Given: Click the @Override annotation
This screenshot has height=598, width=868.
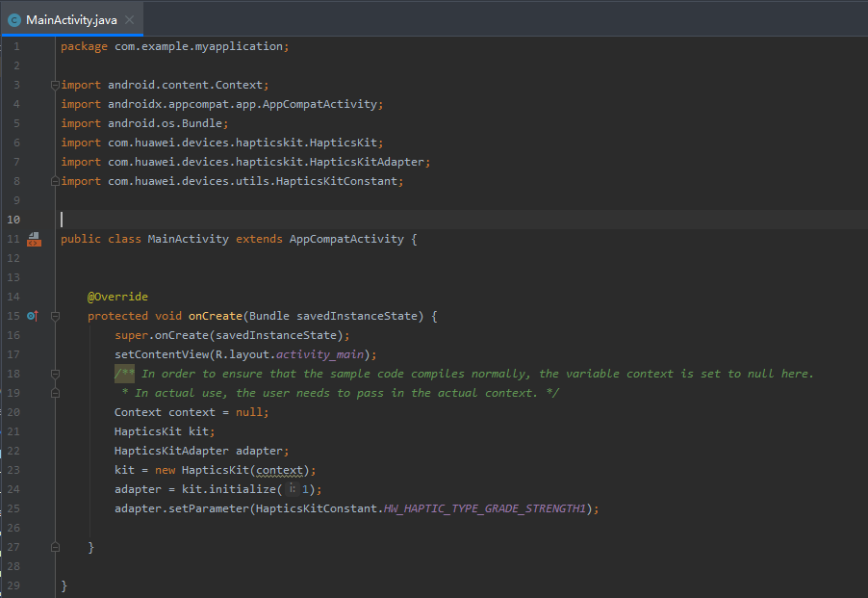Looking at the screenshot, I should pyautogui.click(x=117, y=297).
